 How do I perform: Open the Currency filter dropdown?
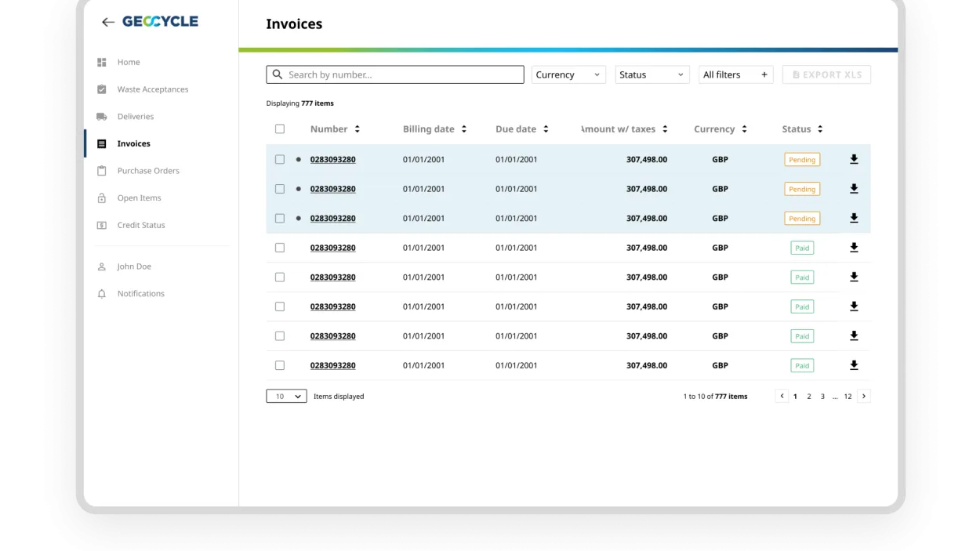(568, 74)
